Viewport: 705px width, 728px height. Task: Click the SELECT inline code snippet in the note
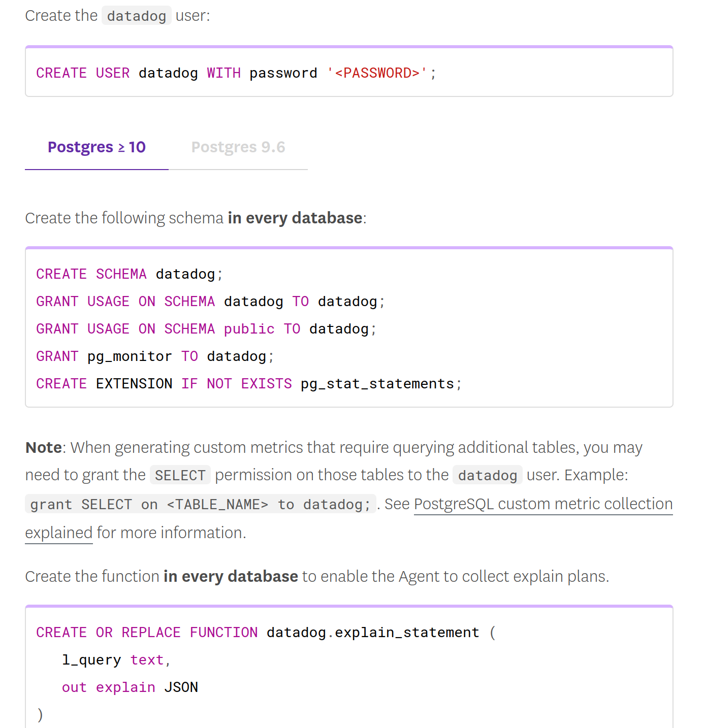click(180, 475)
